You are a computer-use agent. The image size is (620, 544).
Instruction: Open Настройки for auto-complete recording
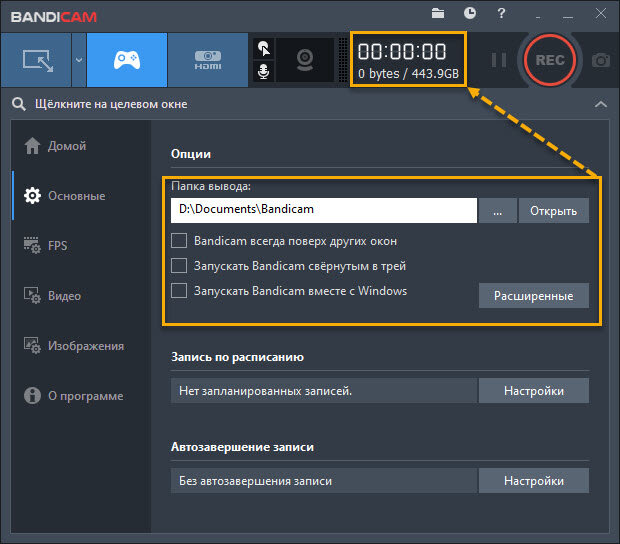(534, 480)
